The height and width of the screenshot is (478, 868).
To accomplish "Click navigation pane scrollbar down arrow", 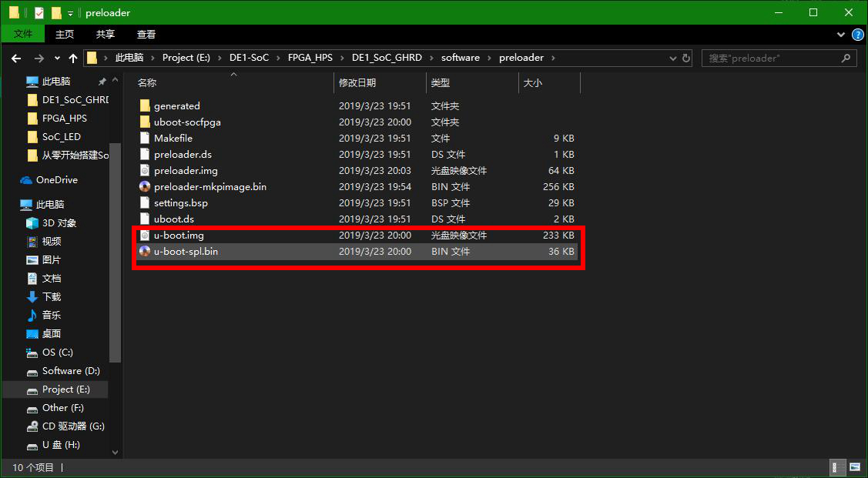I will point(116,452).
